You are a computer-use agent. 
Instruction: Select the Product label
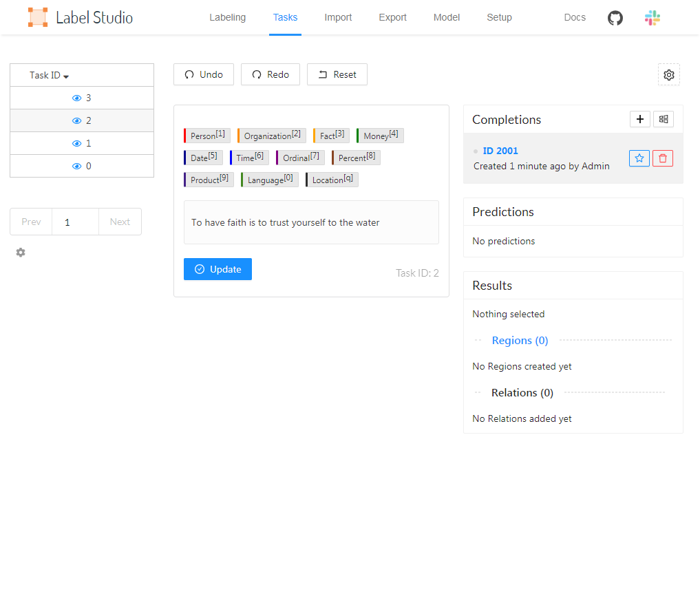pos(209,180)
